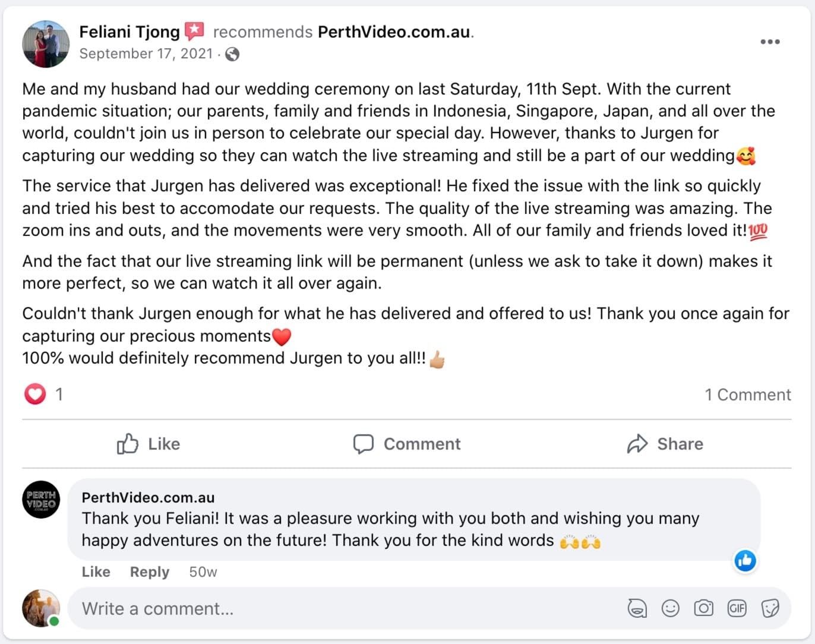
Task: Open the PerthVideo.com.au page link in header
Action: (x=394, y=31)
